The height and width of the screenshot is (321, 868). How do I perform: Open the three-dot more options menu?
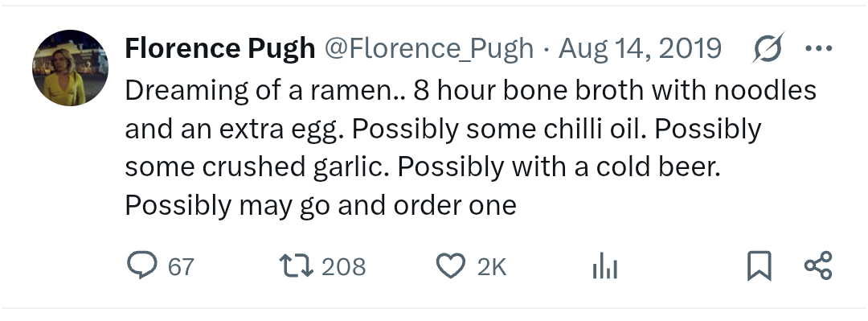click(819, 48)
